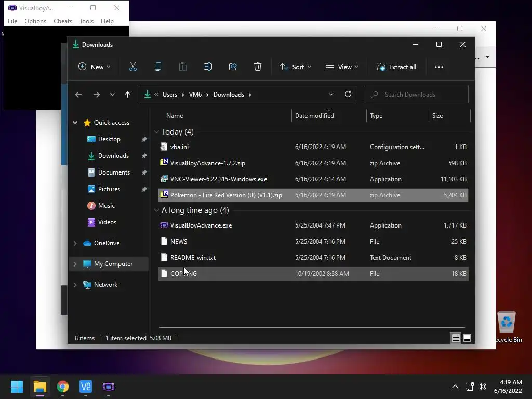
Task: Select the vba.ini file icon
Action: coord(164,147)
